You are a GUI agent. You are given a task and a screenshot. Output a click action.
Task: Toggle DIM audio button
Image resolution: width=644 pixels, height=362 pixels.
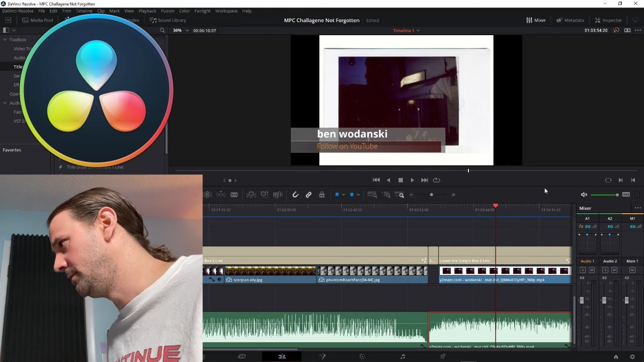coord(626,195)
